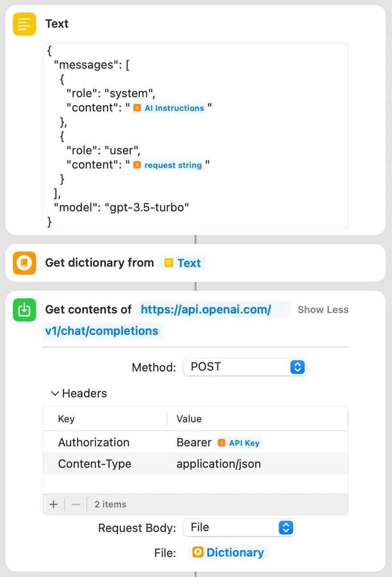Click Show Less to collapse options
This screenshot has width=392, height=577.
pyautogui.click(x=323, y=310)
